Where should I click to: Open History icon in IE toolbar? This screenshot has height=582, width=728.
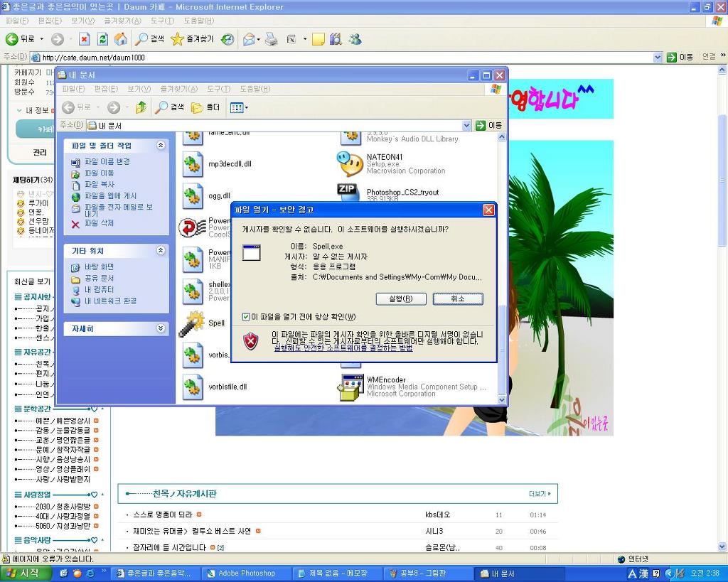tap(227, 39)
